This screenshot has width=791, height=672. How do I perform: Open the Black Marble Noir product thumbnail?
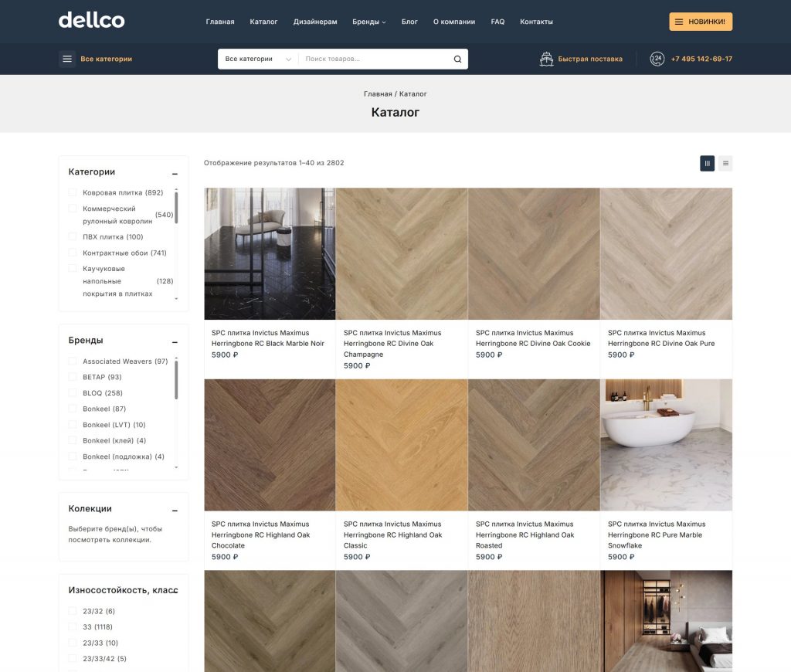coord(270,254)
